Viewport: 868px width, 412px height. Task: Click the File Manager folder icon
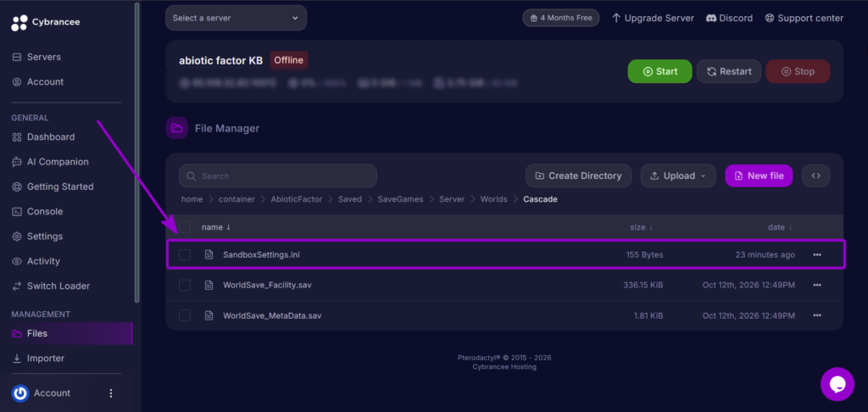click(176, 129)
